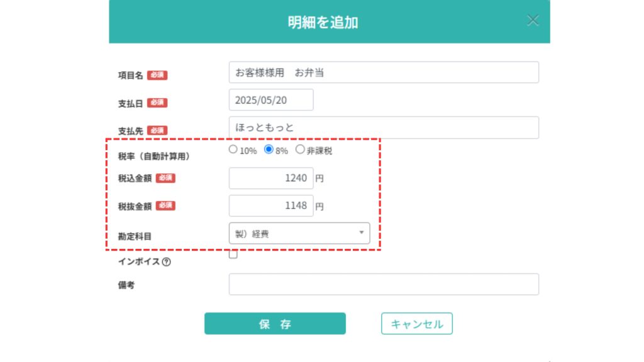Image resolution: width=644 pixels, height=362 pixels.
Task: Click the キャンセル button
Action: (417, 324)
